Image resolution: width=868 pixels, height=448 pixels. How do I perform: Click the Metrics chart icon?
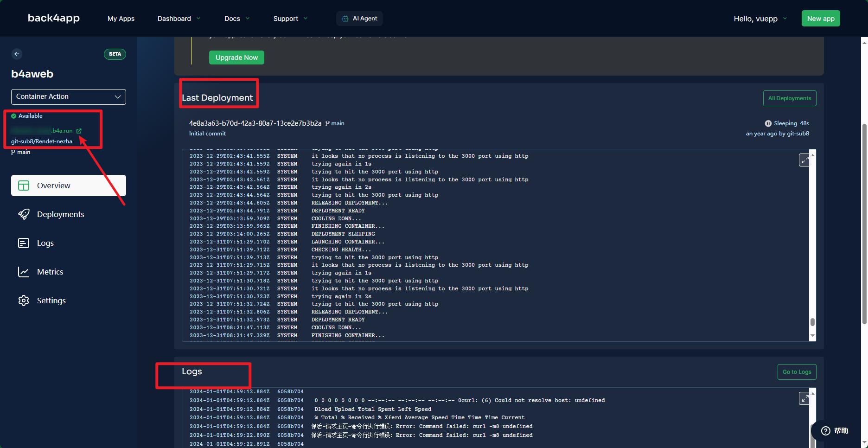pos(24,272)
